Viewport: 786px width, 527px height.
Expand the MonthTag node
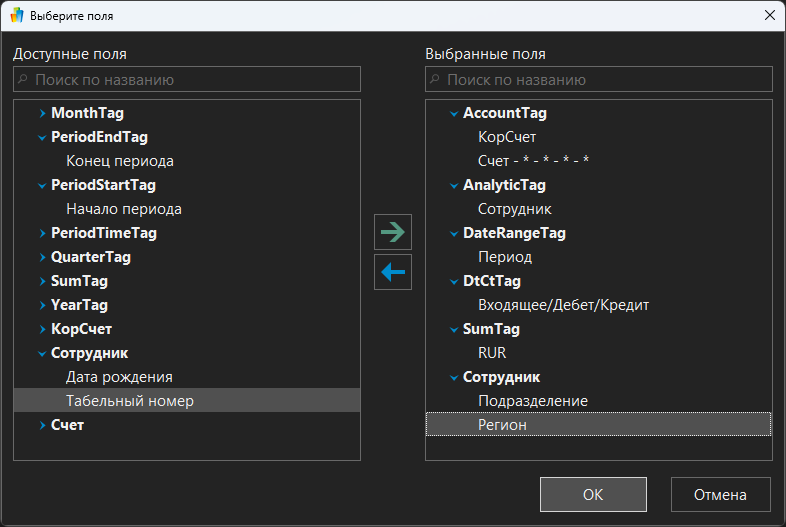pyautogui.click(x=42, y=114)
